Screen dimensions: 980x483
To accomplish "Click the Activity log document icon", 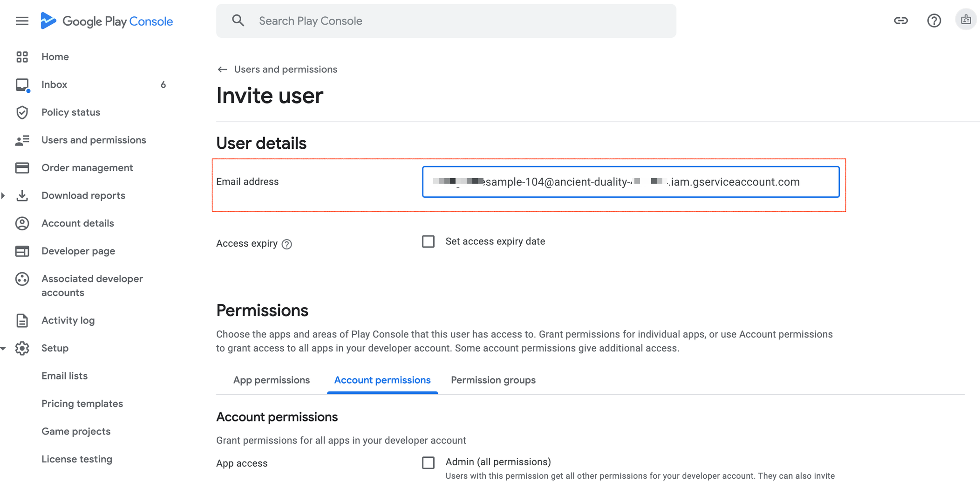I will [x=22, y=320].
